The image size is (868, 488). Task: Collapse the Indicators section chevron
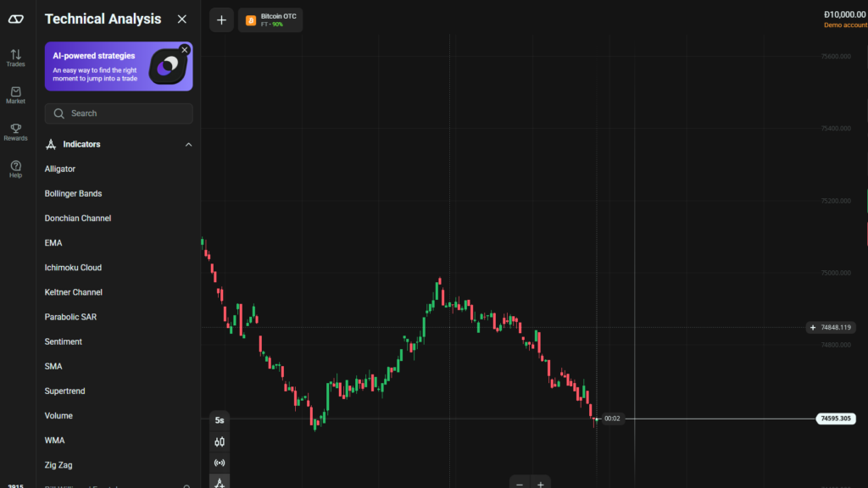tap(188, 144)
